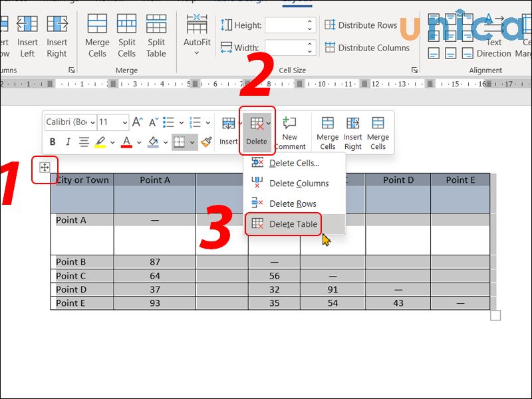Viewport: 532px width, 399px height.
Task: Decrease the column Width with down stepper
Action: [310, 52]
